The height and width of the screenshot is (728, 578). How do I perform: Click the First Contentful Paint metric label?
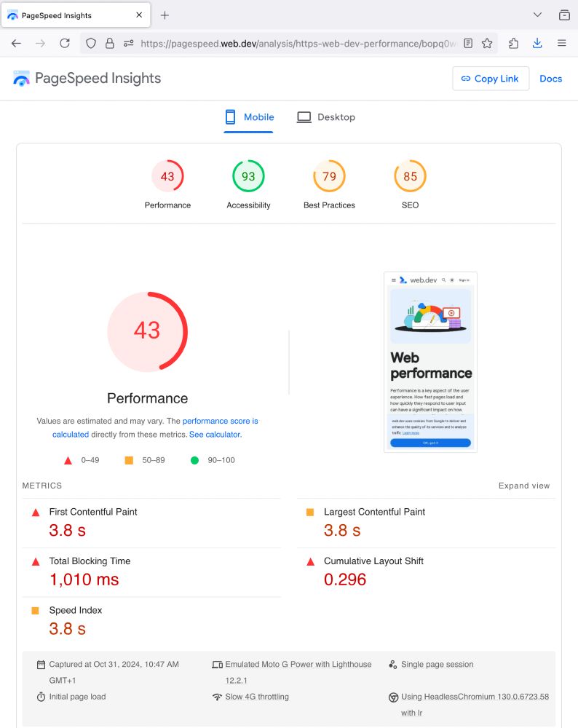click(93, 512)
